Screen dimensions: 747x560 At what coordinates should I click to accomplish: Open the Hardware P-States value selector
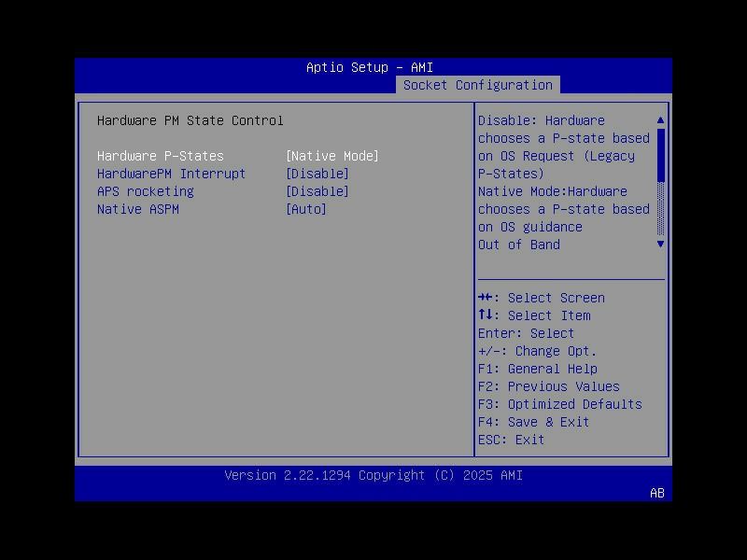coord(331,156)
